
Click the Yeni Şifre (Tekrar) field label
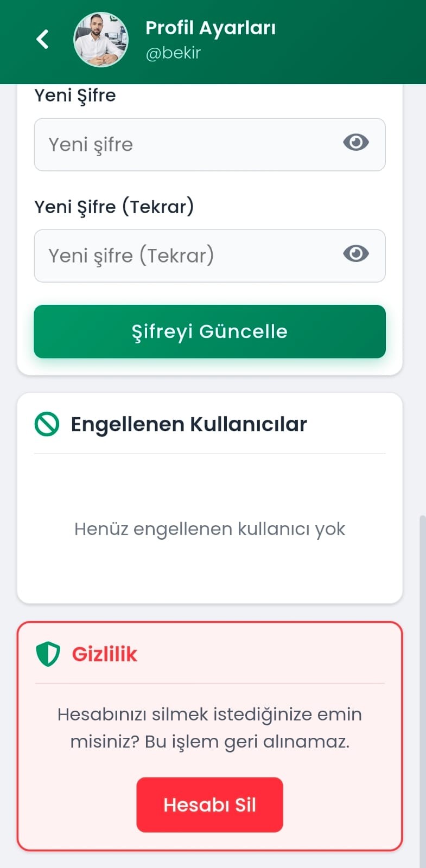[x=114, y=207]
